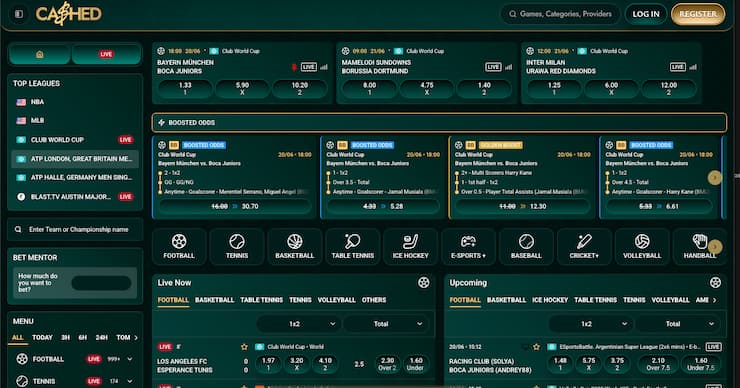The width and height of the screenshot is (740, 388).
Task: Click the REGISTER button
Action: [698, 14]
